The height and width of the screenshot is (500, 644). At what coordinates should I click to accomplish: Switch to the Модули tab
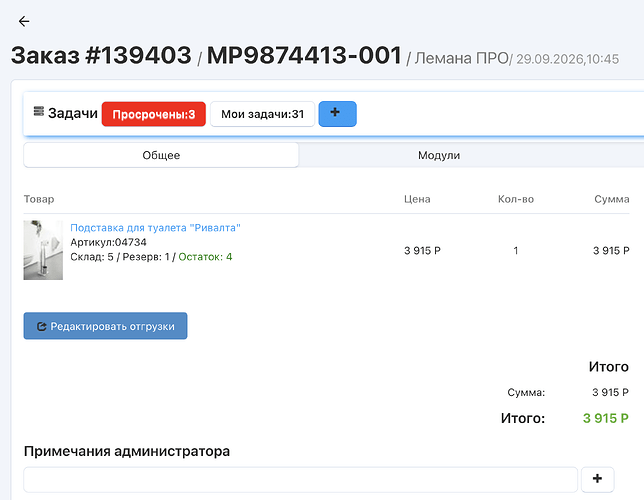[439, 155]
